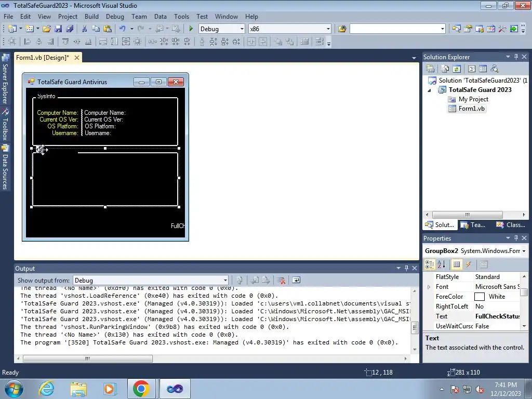Image resolution: width=532 pixels, height=399 pixels.
Task: Click Align Lefts icon in layout toolbar
Action: 28,42
